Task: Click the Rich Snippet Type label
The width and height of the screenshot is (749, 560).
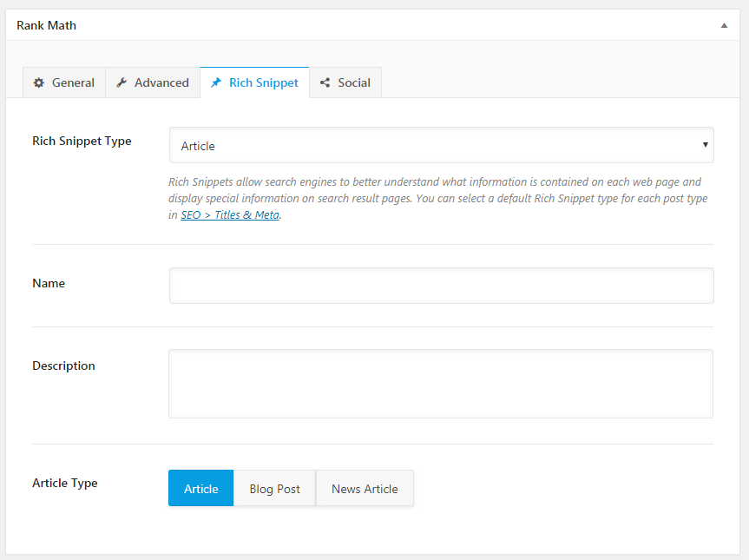Action: coord(82,141)
